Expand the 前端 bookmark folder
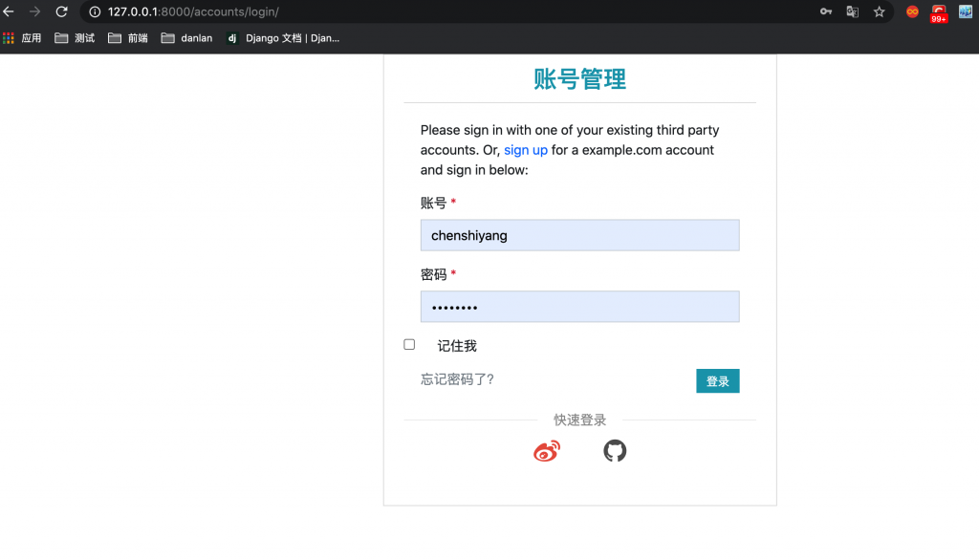The height and width of the screenshot is (560, 979). click(128, 38)
